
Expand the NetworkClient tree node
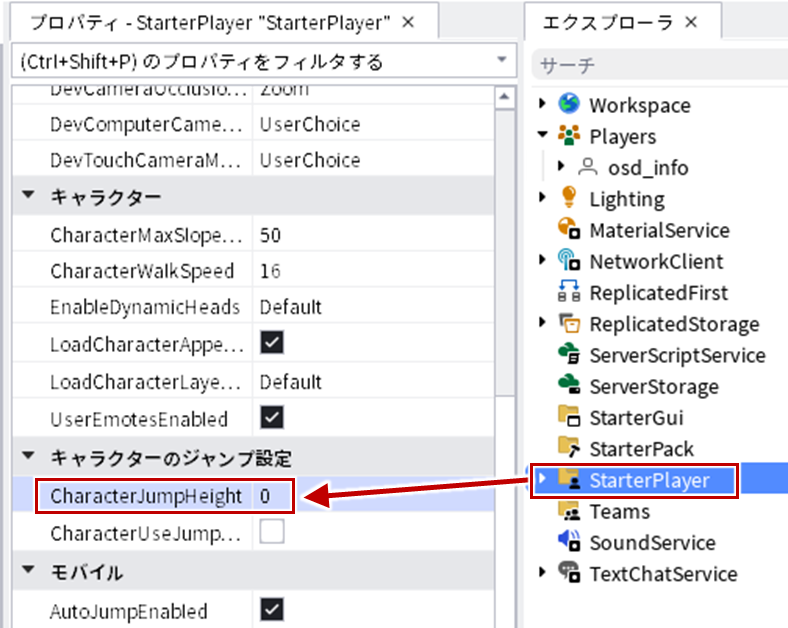click(542, 260)
